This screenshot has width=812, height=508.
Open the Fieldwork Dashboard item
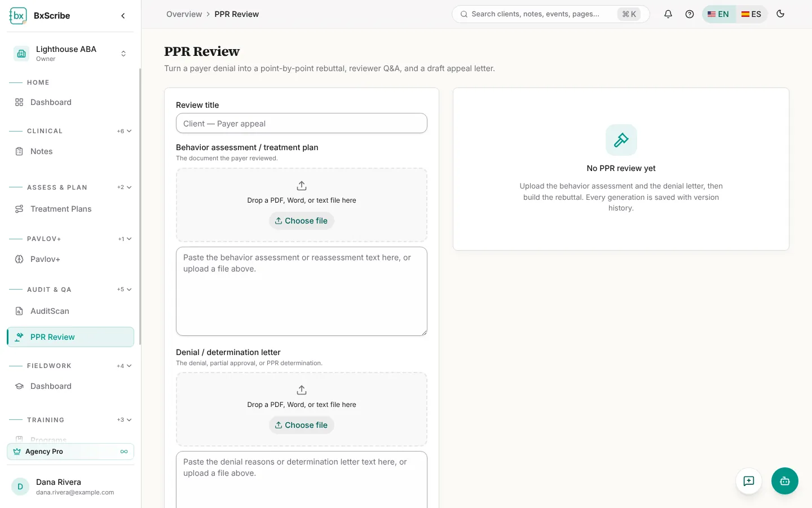point(70,386)
